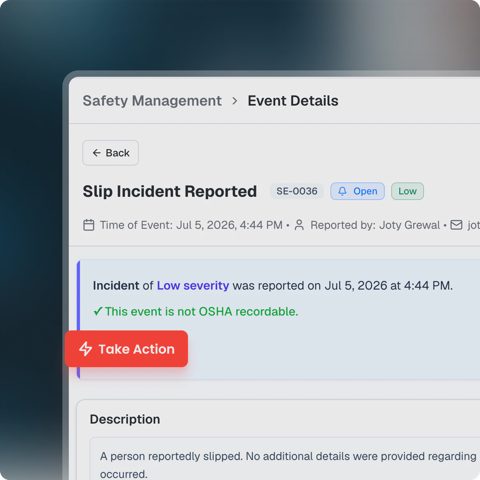Click the Description section heading
Viewport: 480px width, 480px height.
(x=125, y=419)
